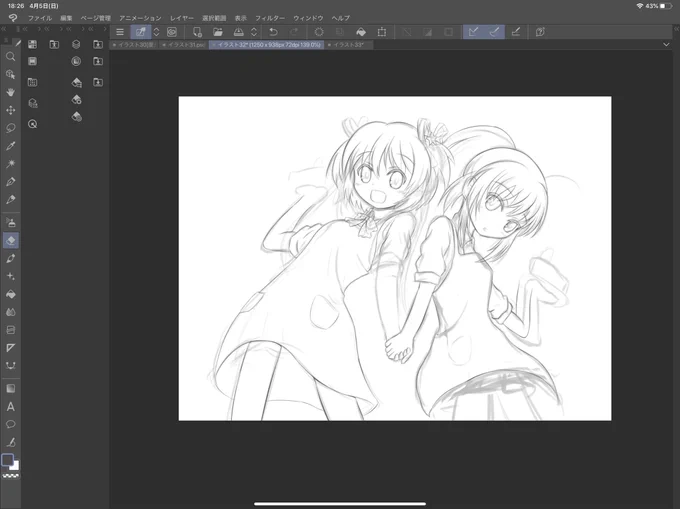The image size is (680, 509).
Task: Click the circled magnifier icon in the dock
Action: click(x=33, y=124)
